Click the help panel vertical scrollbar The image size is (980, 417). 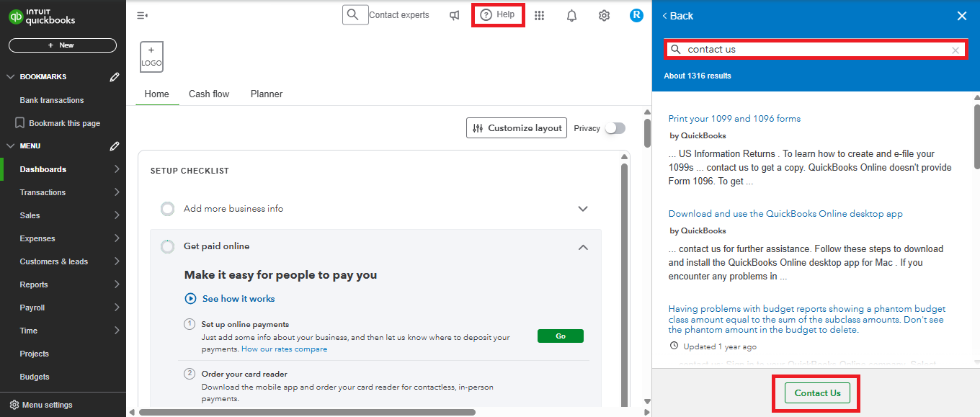pos(976,137)
